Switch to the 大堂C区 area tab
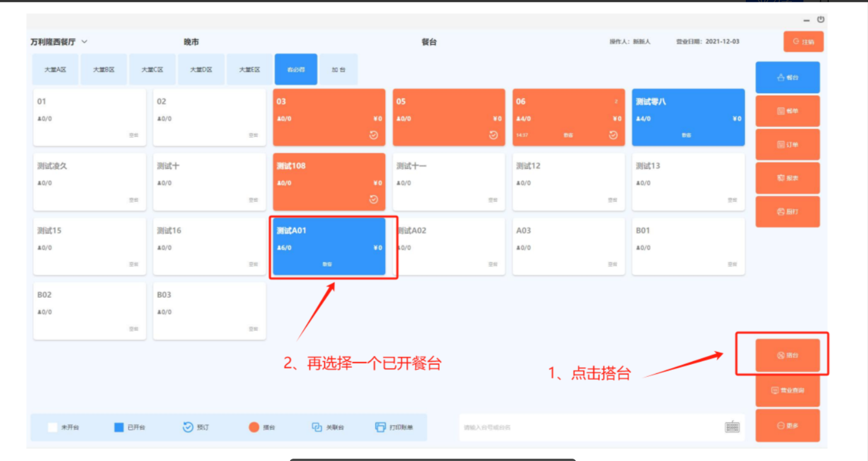The image size is (868, 461). click(153, 70)
